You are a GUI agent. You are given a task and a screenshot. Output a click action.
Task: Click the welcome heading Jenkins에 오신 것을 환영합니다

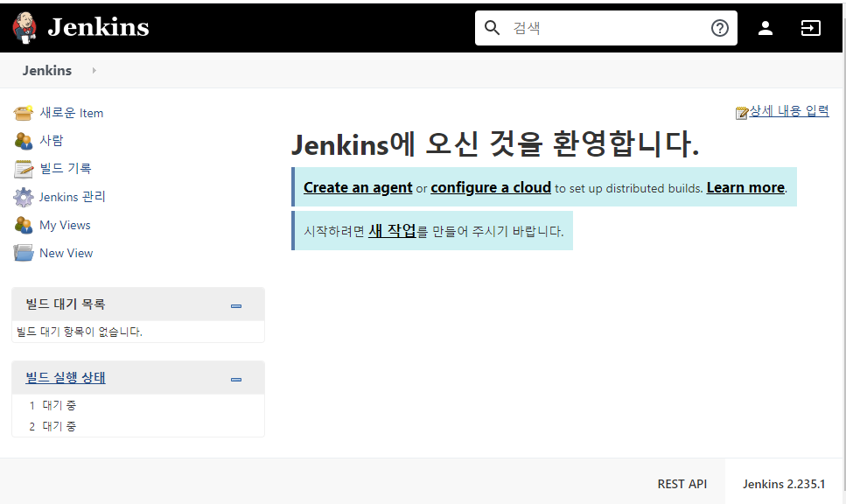point(495,144)
